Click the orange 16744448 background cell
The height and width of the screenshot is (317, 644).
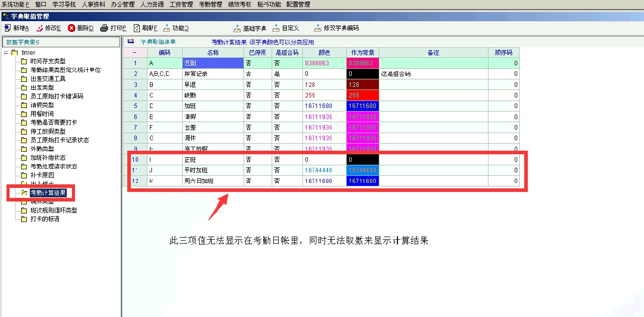click(x=362, y=170)
